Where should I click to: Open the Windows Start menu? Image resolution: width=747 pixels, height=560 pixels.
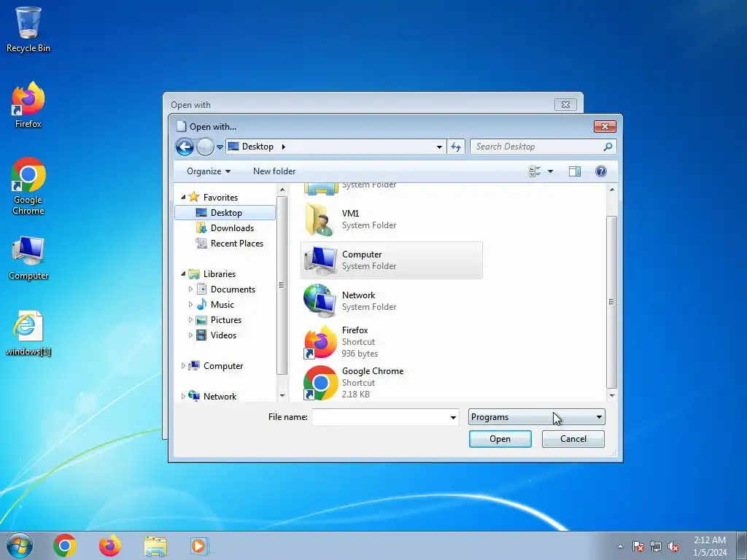(x=20, y=545)
